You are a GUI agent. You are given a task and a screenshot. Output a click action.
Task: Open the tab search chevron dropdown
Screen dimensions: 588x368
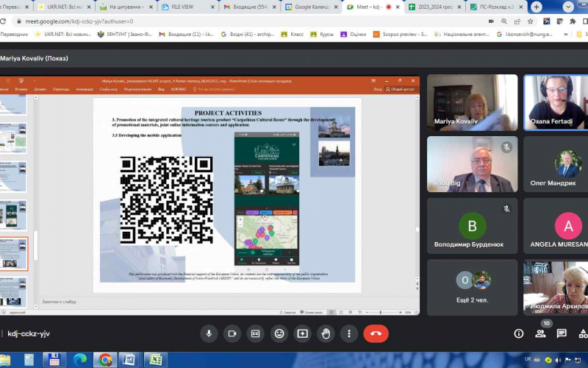pyautogui.click(x=568, y=7)
